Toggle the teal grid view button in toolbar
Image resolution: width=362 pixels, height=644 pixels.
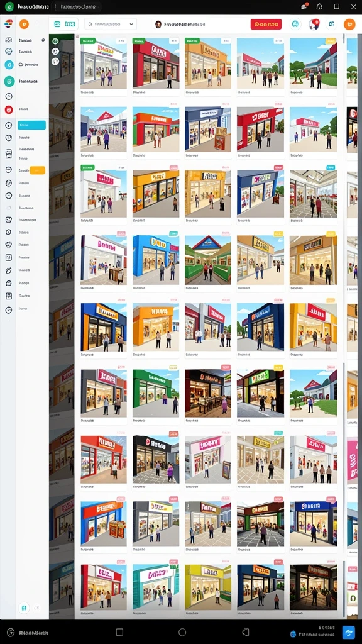(57, 25)
